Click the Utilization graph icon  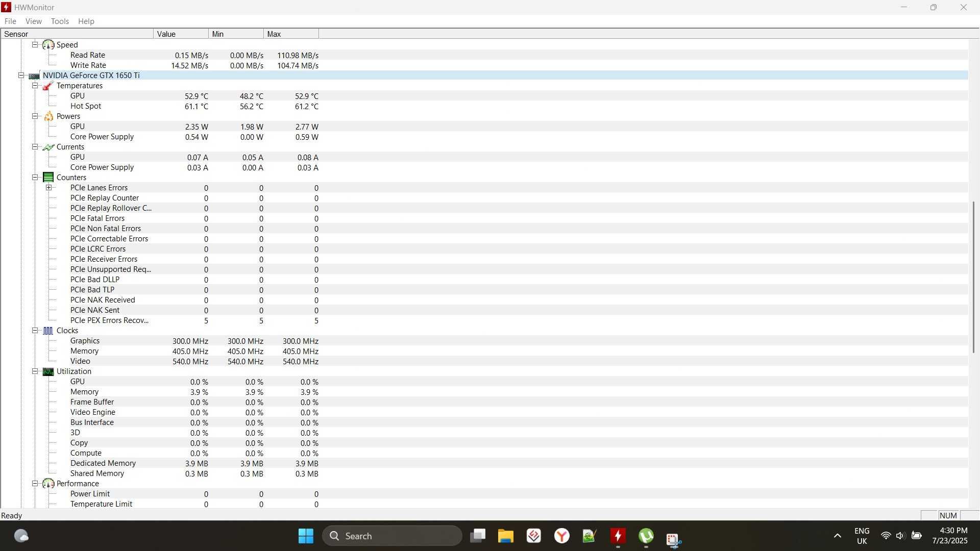[48, 371]
